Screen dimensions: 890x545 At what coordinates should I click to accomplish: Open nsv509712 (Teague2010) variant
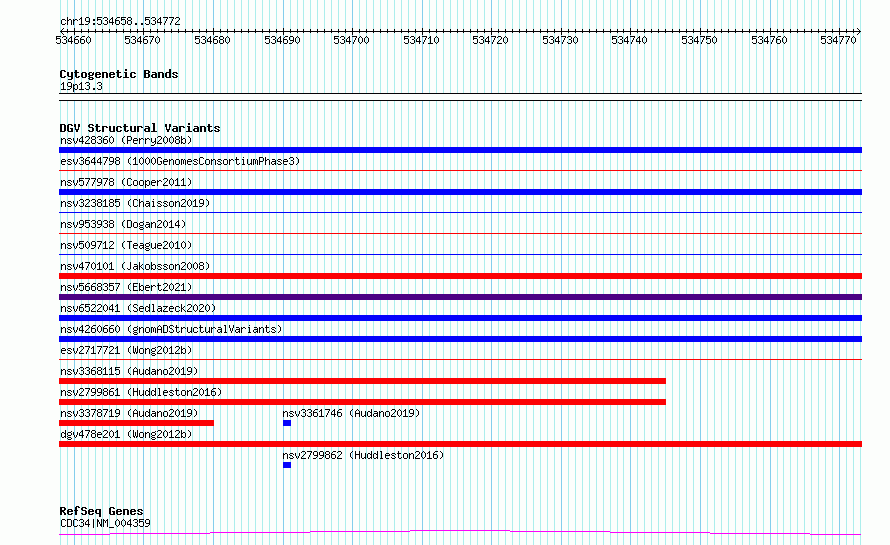coord(126,245)
